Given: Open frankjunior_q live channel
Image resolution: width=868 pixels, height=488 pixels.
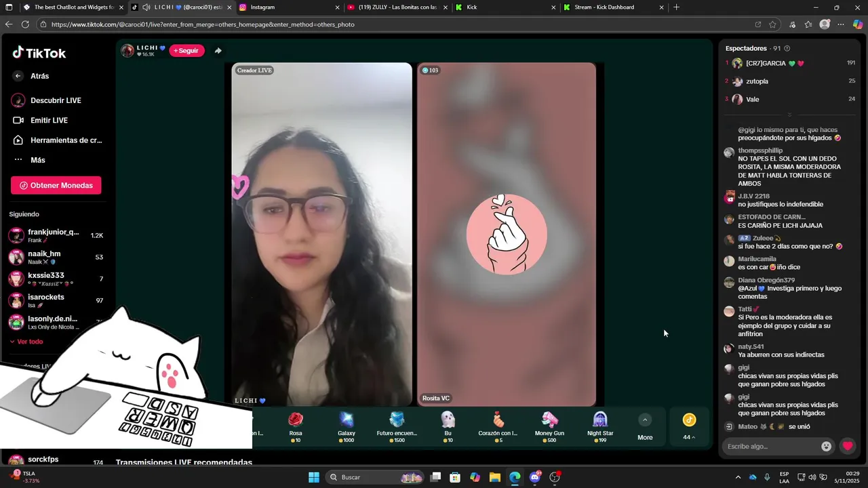Looking at the screenshot, I should coord(56,235).
